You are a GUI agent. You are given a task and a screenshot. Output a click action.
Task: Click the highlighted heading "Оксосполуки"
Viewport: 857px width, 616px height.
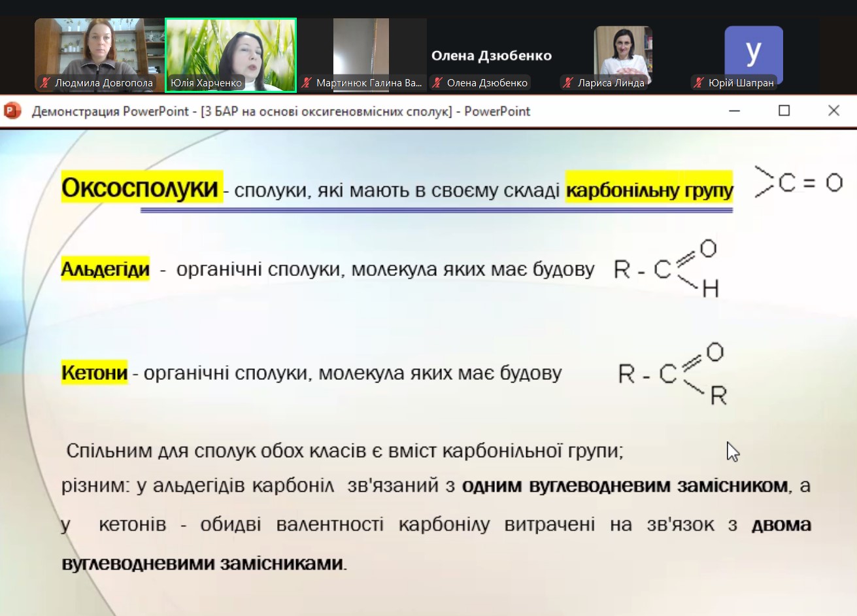tap(141, 188)
